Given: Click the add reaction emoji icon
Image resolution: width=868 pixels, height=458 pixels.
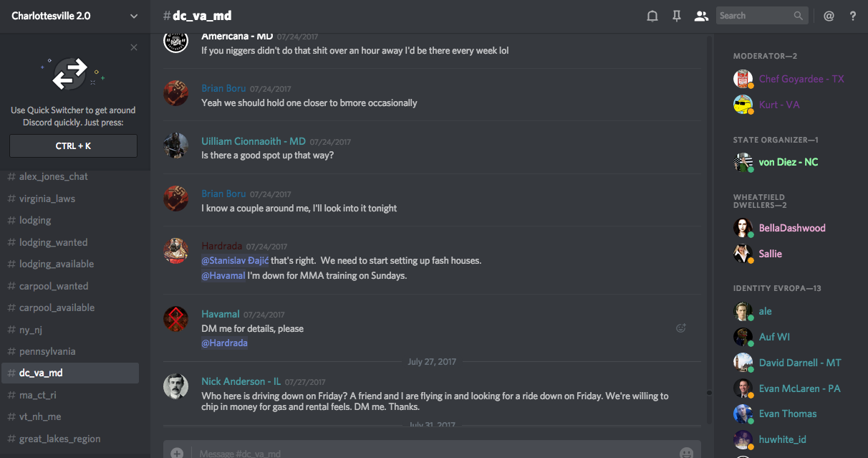Looking at the screenshot, I should 681,328.
